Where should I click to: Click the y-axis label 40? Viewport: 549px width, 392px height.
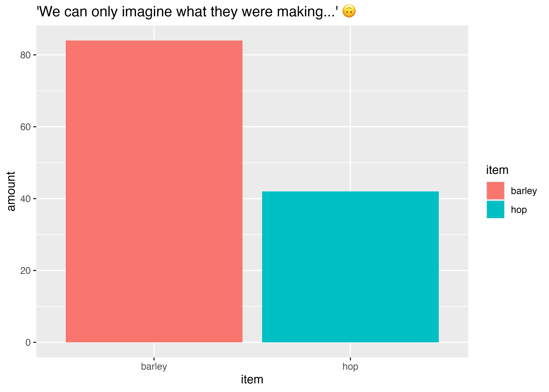click(25, 199)
